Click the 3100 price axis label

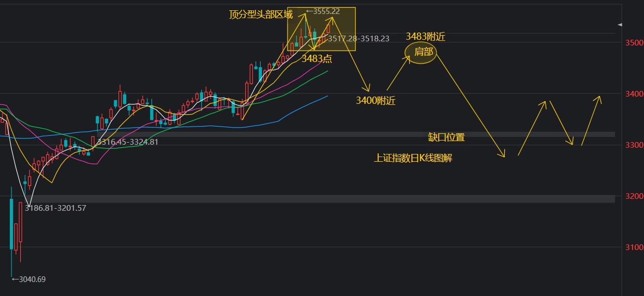[x=634, y=247]
